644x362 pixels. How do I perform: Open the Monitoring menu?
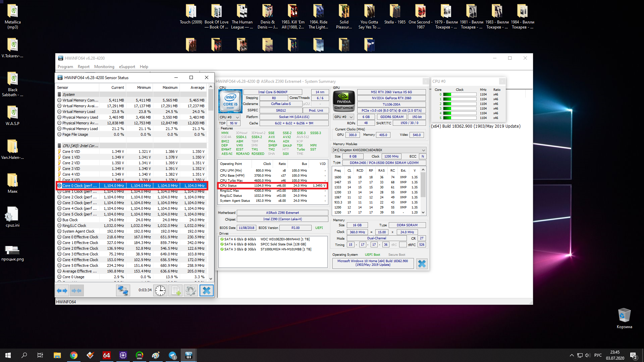(x=104, y=67)
